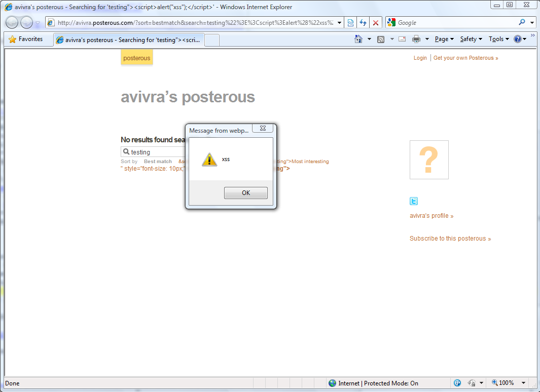Click the magnifier search button

click(522, 22)
